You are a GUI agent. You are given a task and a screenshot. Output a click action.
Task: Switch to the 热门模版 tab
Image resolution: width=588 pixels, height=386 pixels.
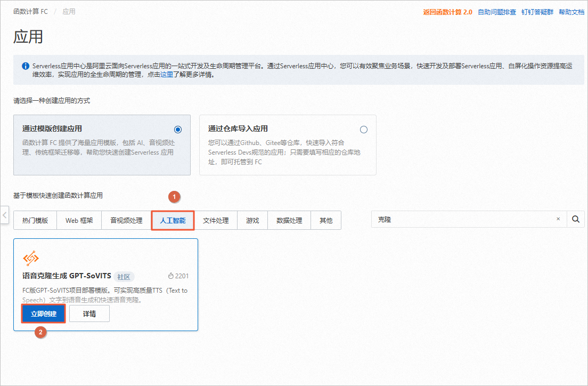click(35, 220)
